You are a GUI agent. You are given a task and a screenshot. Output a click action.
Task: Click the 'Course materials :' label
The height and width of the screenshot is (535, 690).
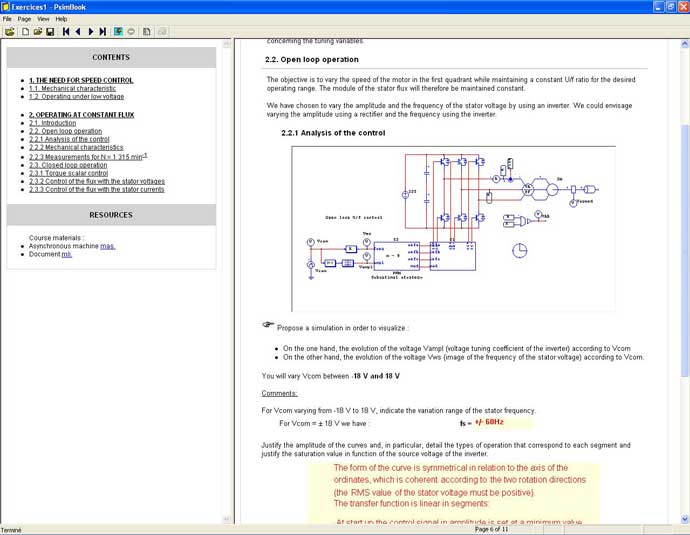tap(56, 238)
